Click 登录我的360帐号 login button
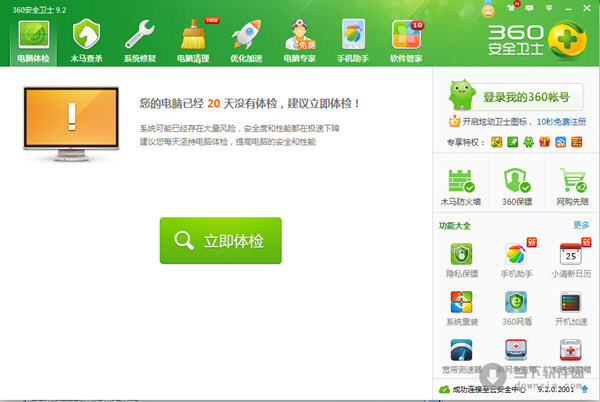This screenshot has width=600, height=402. coord(526,97)
